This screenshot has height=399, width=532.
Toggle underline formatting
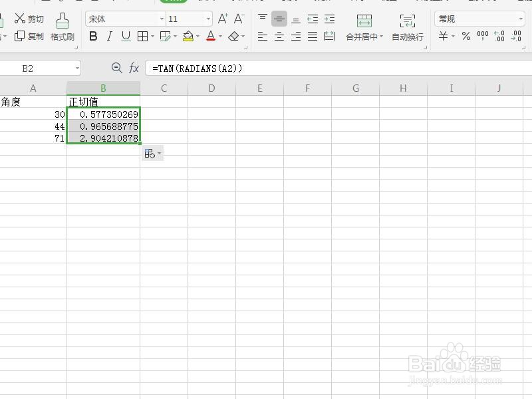(126, 36)
